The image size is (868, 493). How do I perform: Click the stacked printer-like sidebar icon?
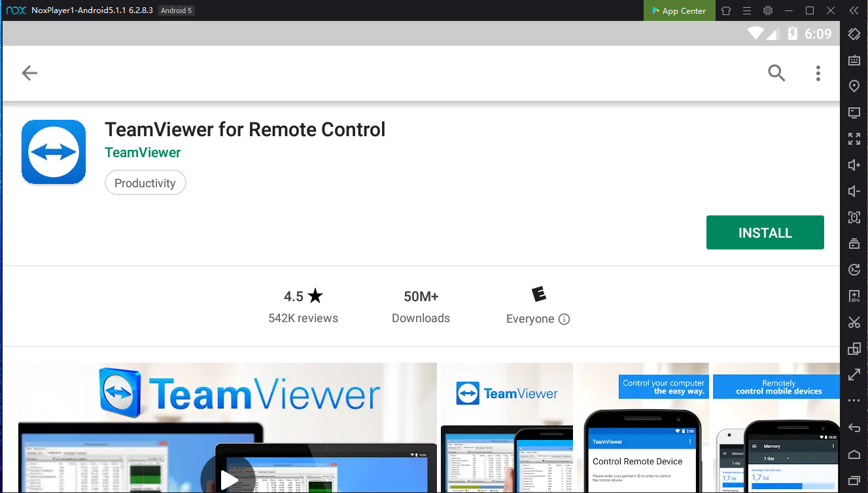point(854,244)
